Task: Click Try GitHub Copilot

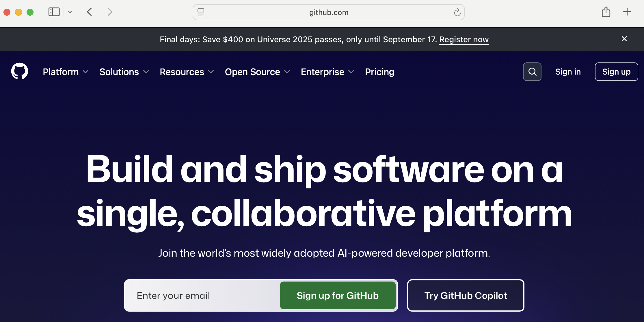Action: [x=465, y=295]
